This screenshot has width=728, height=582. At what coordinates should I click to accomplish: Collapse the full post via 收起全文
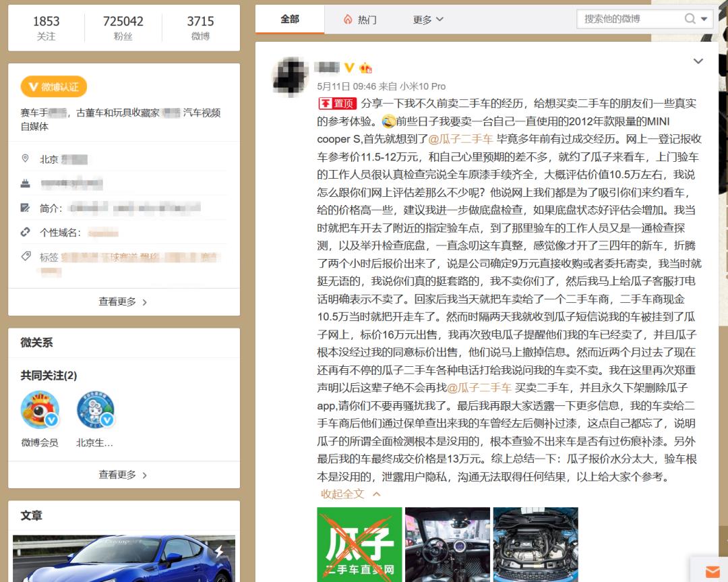[341, 494]
